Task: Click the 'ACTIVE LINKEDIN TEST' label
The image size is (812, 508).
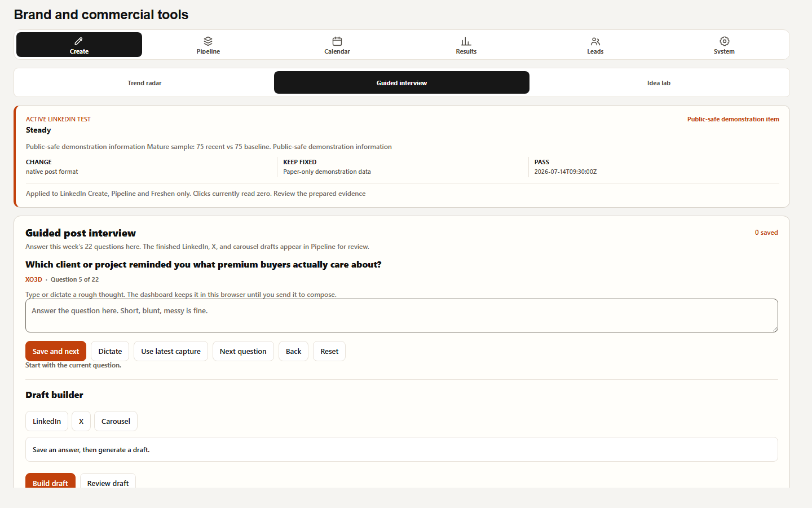Action: tap(58, 119)
